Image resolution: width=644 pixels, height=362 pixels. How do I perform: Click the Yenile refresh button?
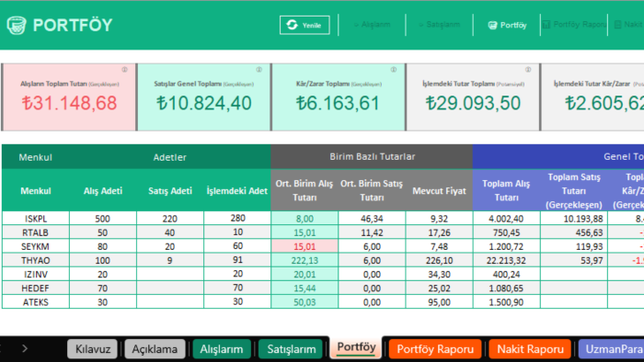305,25
